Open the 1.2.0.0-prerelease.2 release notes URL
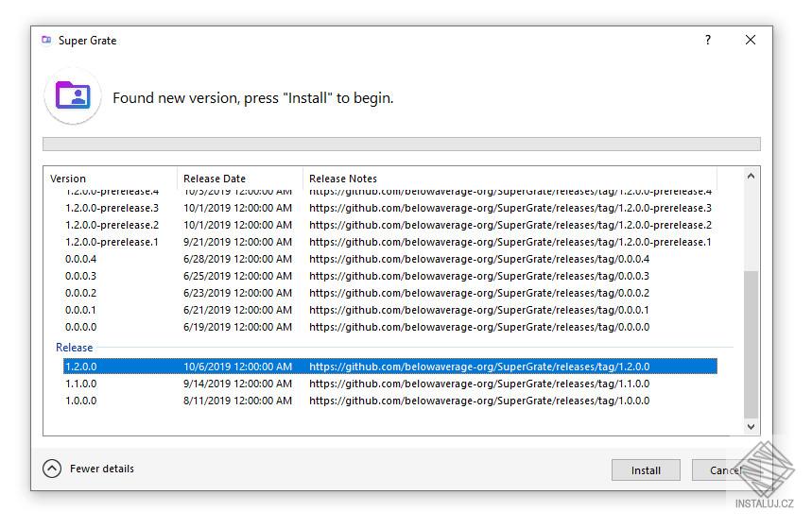Screen dimensions: 812x529 pyautogui.click(x=510, y=225)
